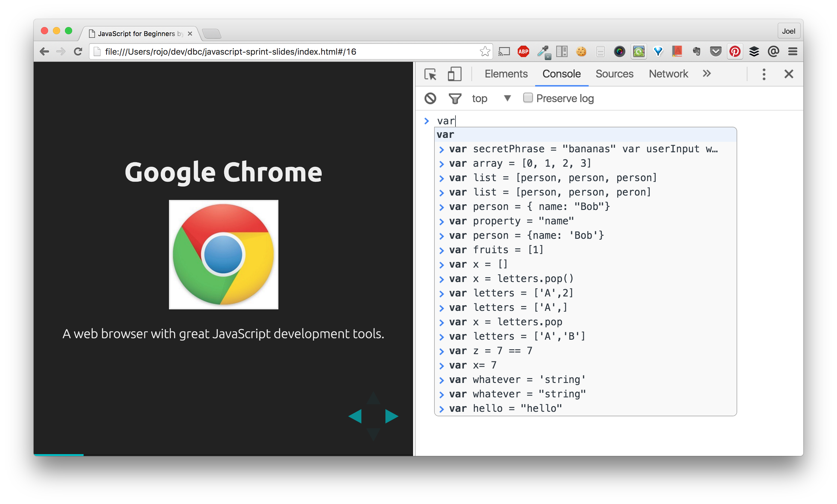Toggle DevTools device mode icon

[x=454, y=74]
